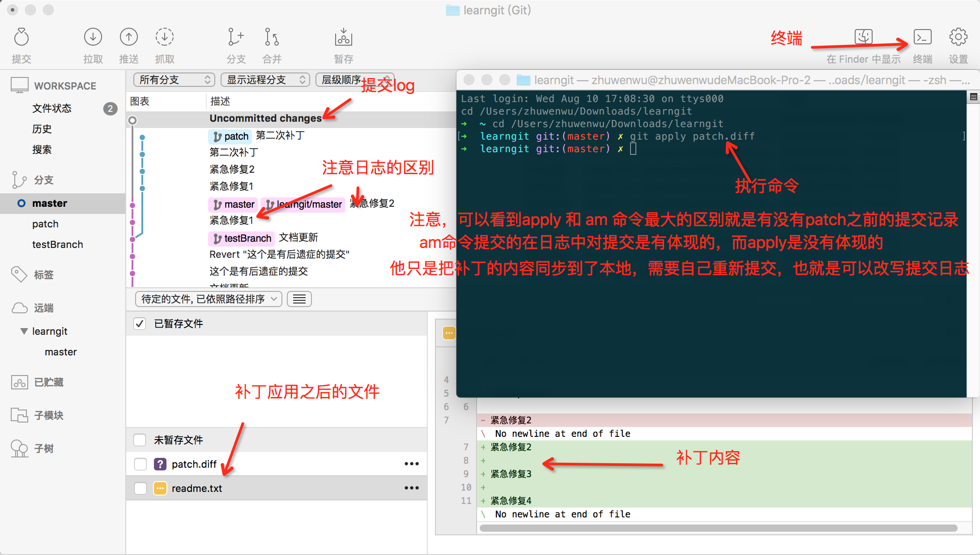Click the 暂存 (Stash) toolbar icon
Image resolution: width=980 pixels, height=555 pixels.
pos(343,38)
